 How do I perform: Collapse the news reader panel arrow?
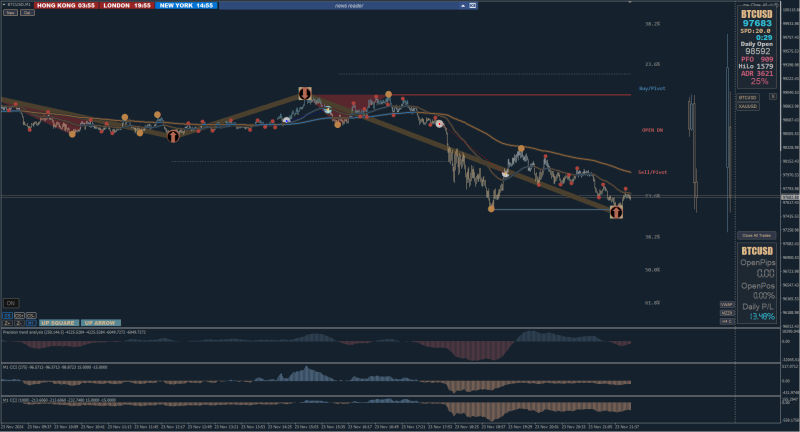point(463,6)
